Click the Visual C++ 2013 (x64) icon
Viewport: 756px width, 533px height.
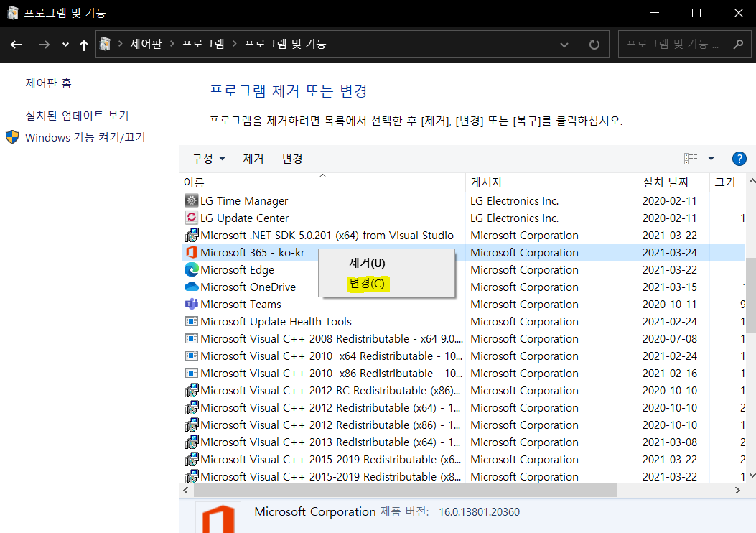[192, 442]
